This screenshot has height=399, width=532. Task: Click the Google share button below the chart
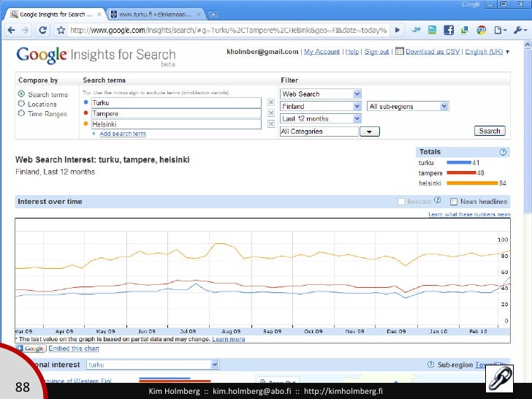pyautogui.click(x=31, y=349)
